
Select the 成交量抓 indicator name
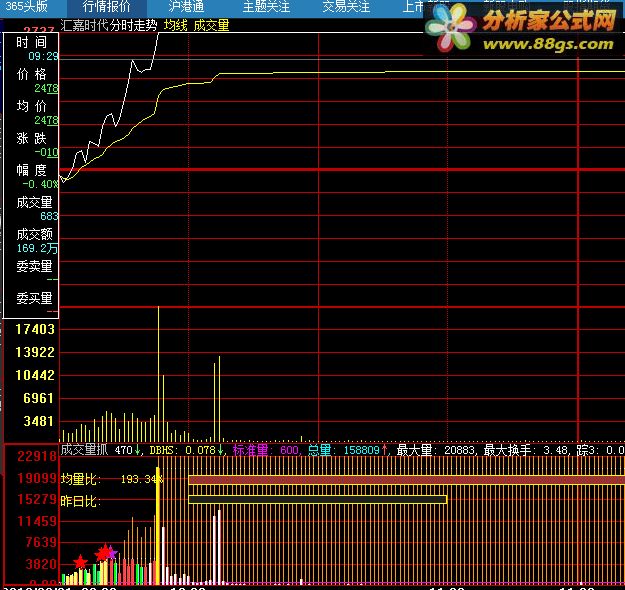(84, 450)
